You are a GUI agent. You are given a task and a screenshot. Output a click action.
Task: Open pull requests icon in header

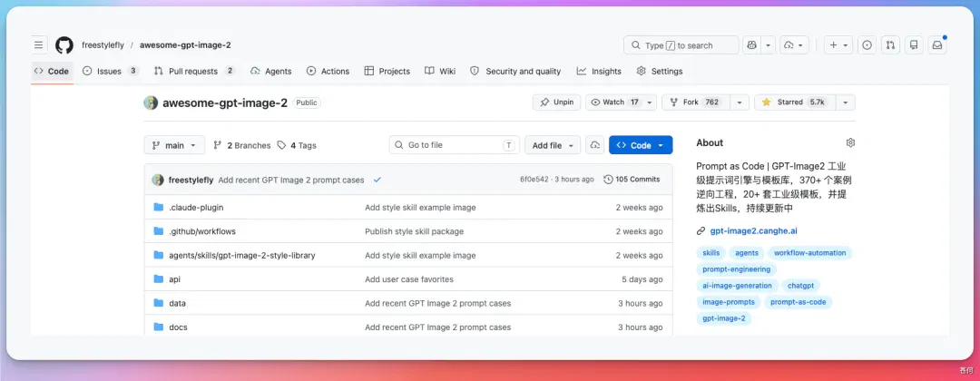pos(891,45)
